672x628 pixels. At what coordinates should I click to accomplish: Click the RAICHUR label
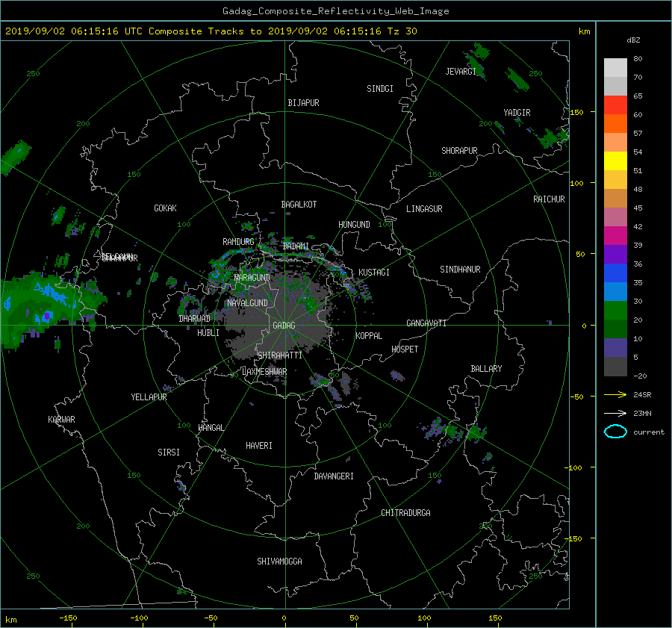point(549,199)
